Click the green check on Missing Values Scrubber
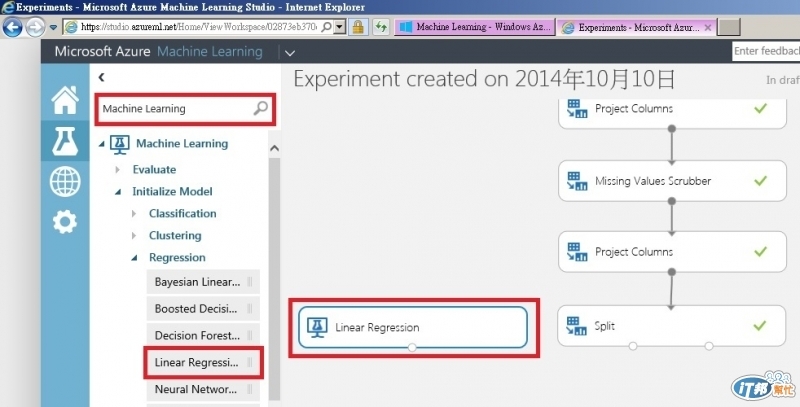 click(760, 180)
